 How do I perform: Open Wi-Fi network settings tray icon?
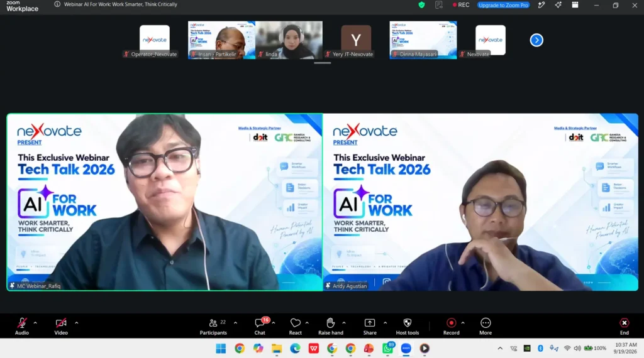(567, 348)
